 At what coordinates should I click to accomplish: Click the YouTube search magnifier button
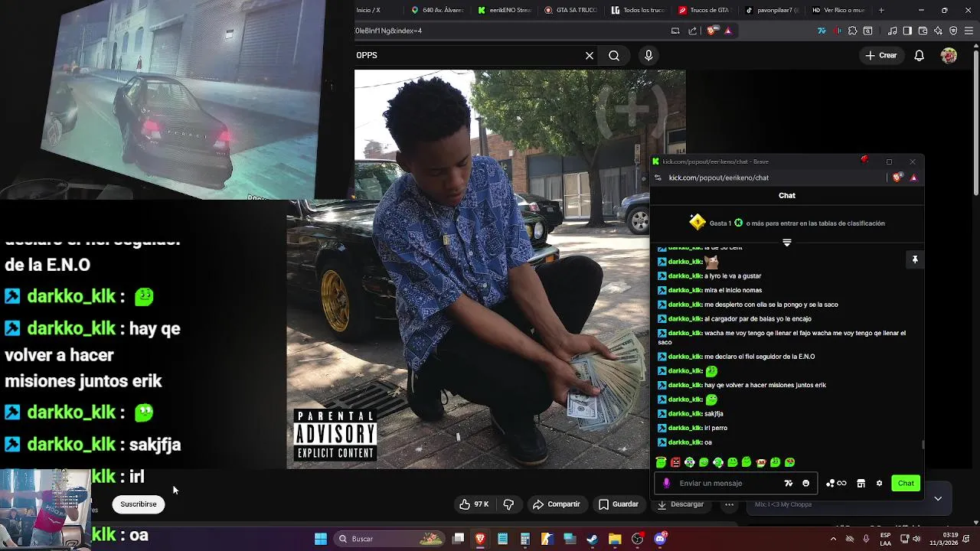click(x=614, y=55)
